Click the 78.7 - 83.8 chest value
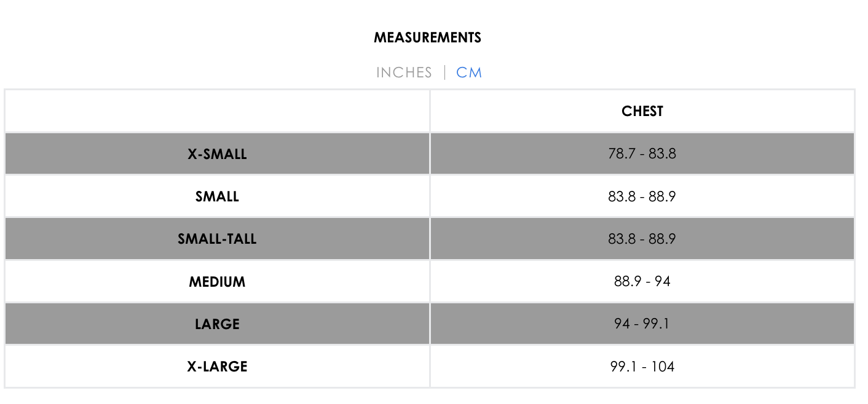The image size is (868, 404). click(x=642, y=153)
